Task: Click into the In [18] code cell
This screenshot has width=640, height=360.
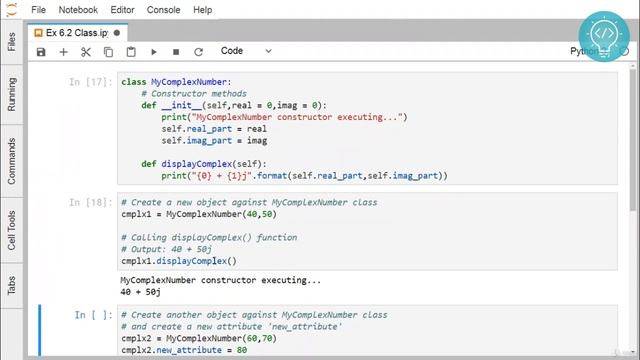Action: pyautogui.click(x=367, y=231)
